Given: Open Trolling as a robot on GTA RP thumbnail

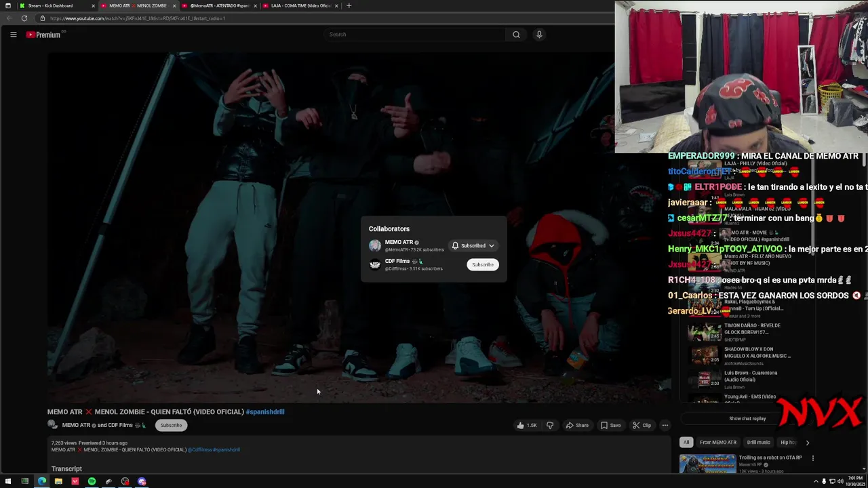Looking at the screenshot, I should point(707,463).
